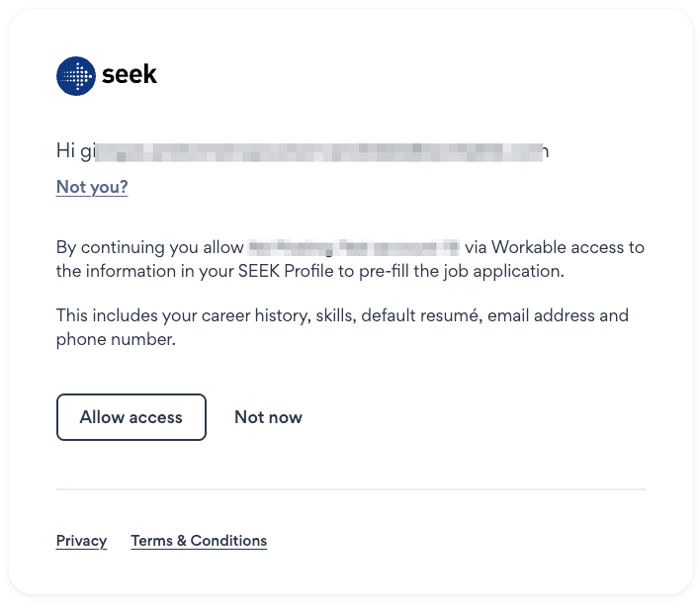Open the Terms & Conditions link
The width and height of the screenshot is (700, 610).
tap(199, 541)
